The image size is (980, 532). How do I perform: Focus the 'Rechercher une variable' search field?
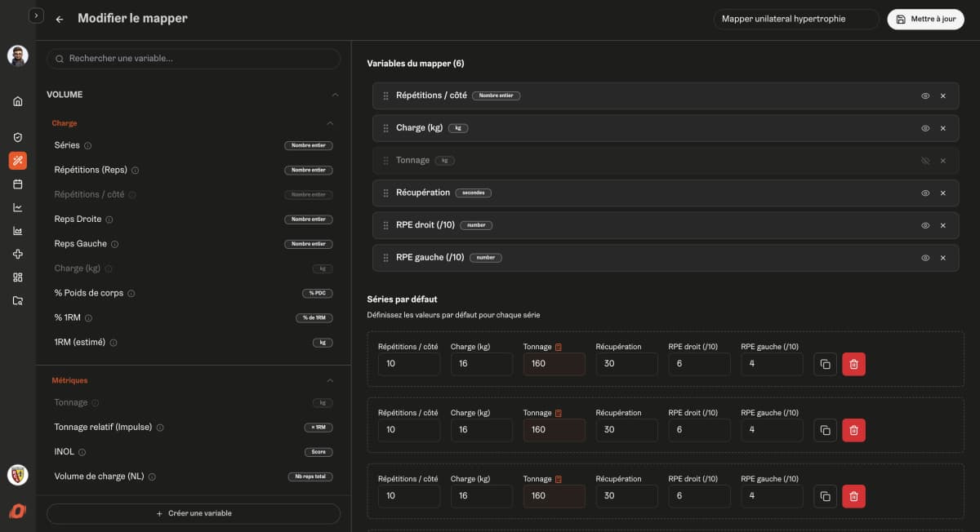(194, 59)
